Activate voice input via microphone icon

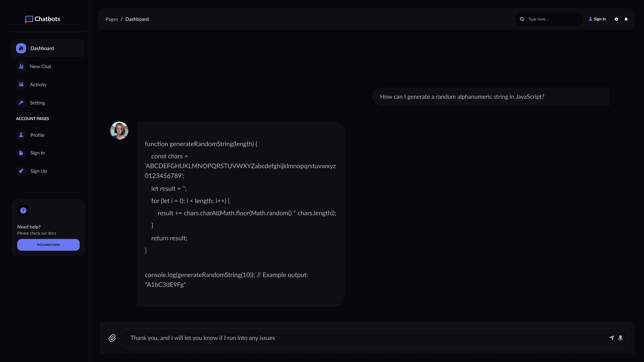(x=620, y=338)
